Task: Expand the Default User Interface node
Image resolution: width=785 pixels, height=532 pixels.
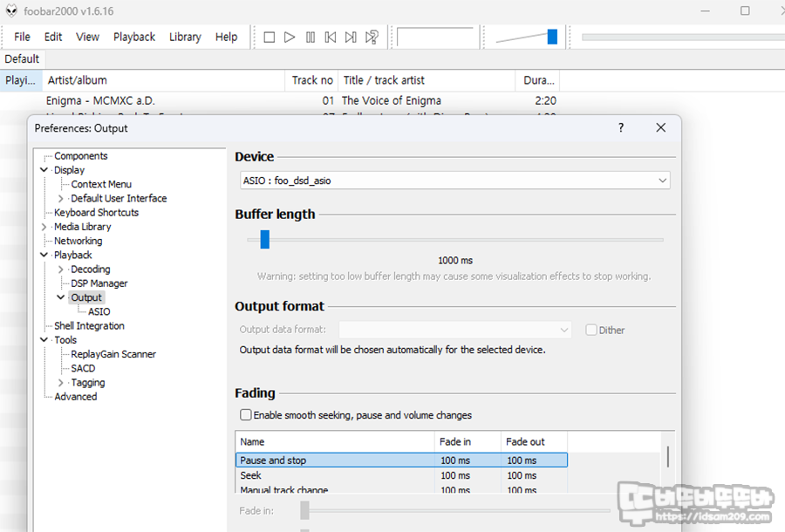Action: (x=60, y=199)
